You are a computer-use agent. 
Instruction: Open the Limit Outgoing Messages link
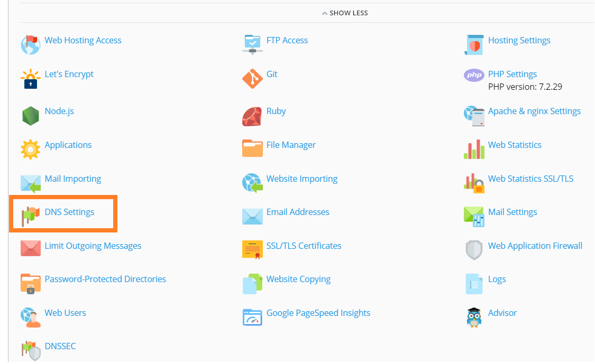93,246
